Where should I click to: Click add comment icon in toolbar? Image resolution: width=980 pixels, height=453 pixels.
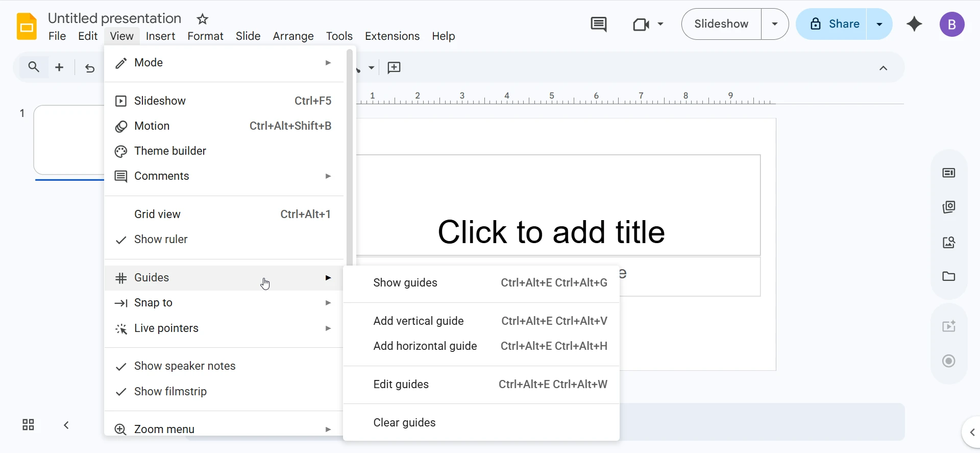[394, 68]
